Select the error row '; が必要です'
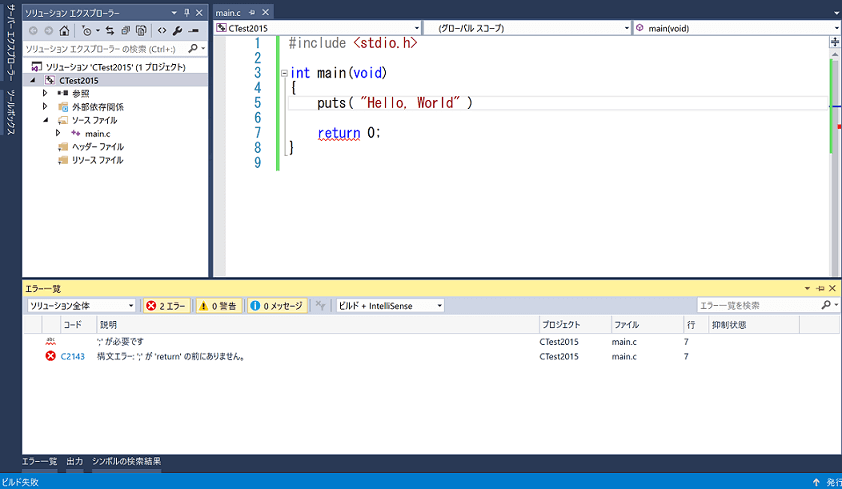This screenshot has height=489, width=842. click(431, 341)
